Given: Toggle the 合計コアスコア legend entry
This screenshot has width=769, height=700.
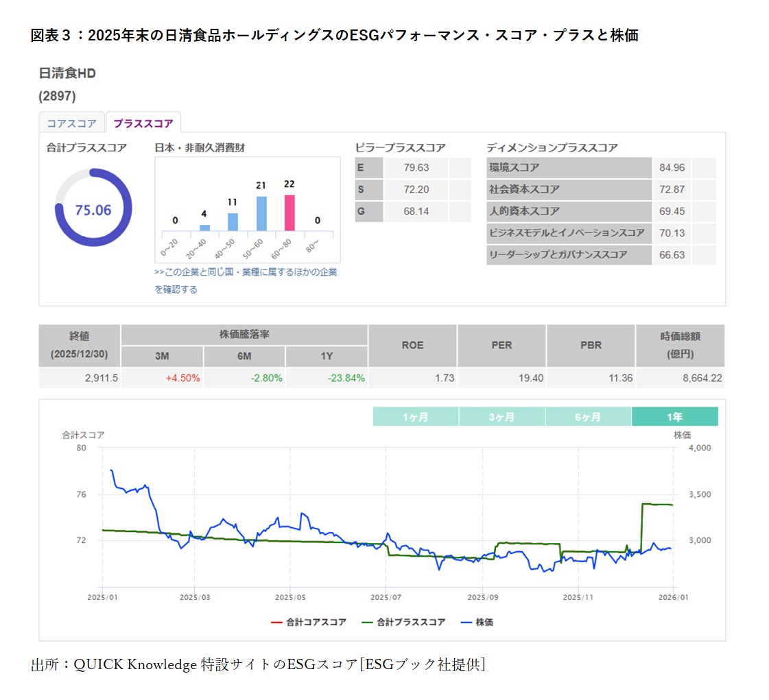Looking at the screenshot, I should (x=316, y=623).
